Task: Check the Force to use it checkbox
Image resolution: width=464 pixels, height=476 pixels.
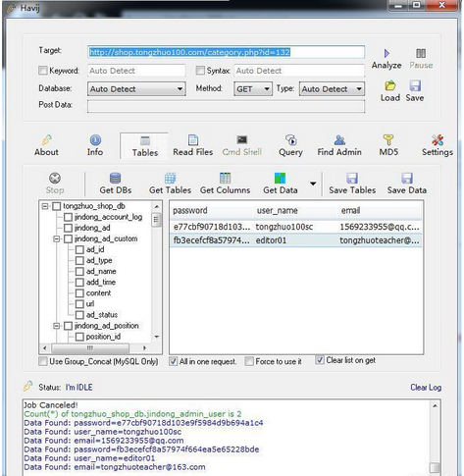Action: point(249,361)
